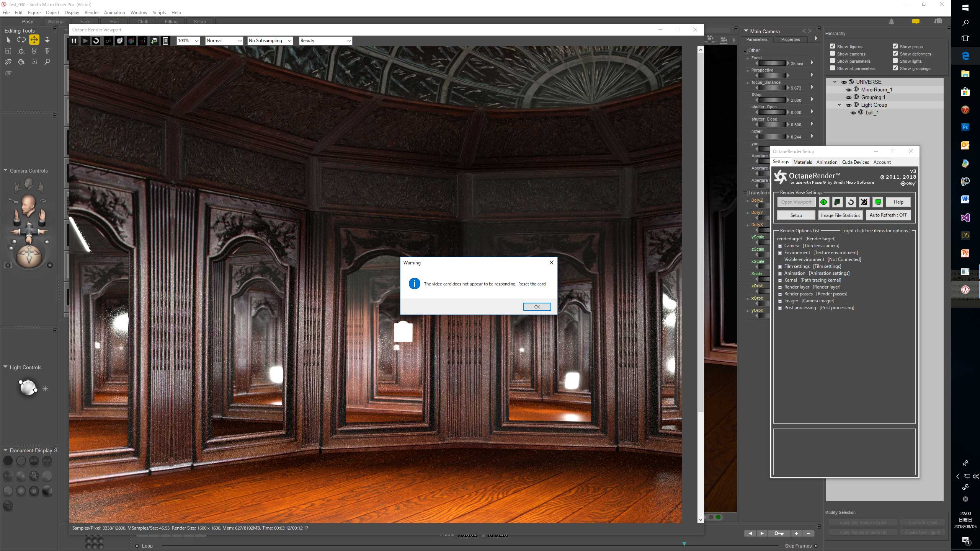Open the No Subsampling dropdown
Viewport: 980px width, 551px height.
270,41
